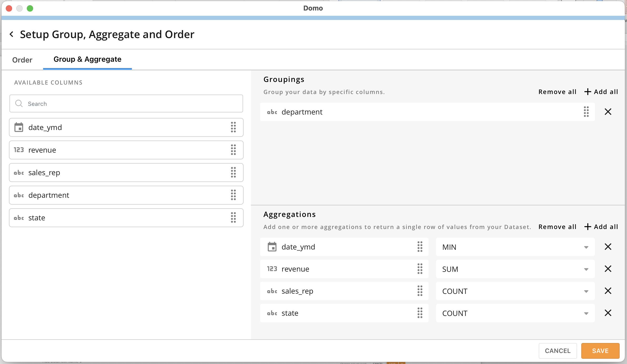Click the CANCEL button
This screenshot has height=364, width=627.
(557, 351)
